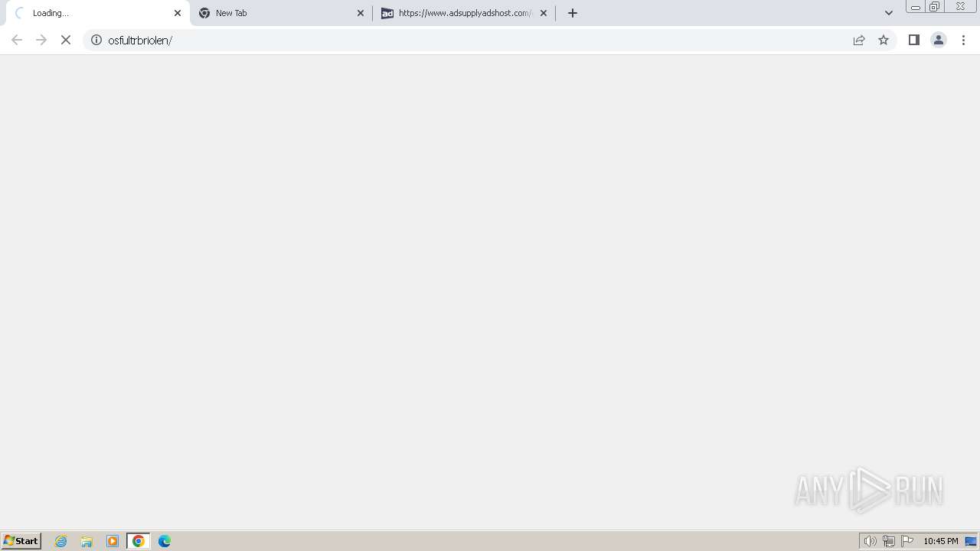Close the Chrome window

tap(960, 7)
